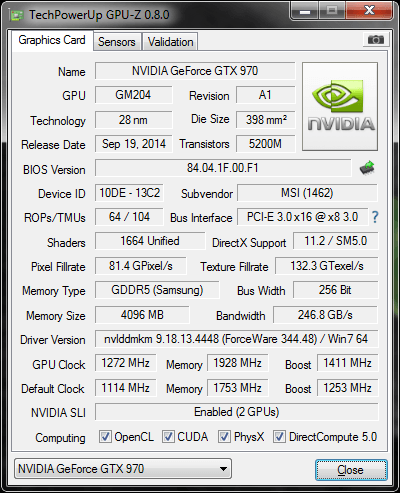Click the BIOS Version field 84.04.1F.00.F1

point(223,168)
